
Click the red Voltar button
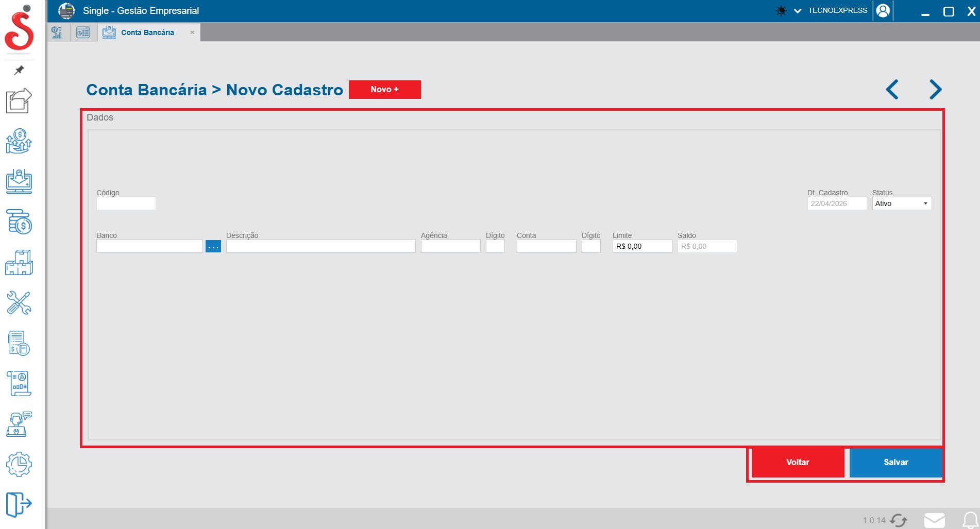(798, 463)
